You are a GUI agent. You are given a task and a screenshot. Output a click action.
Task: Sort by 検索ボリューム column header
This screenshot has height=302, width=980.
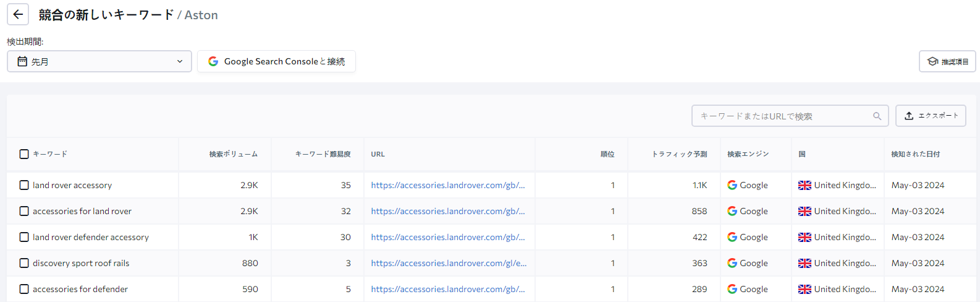tap(234, 154)
